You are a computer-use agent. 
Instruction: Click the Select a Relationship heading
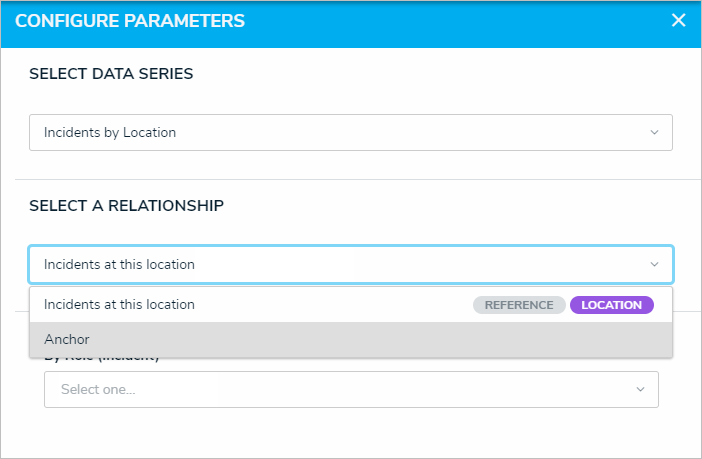[126, 206]
